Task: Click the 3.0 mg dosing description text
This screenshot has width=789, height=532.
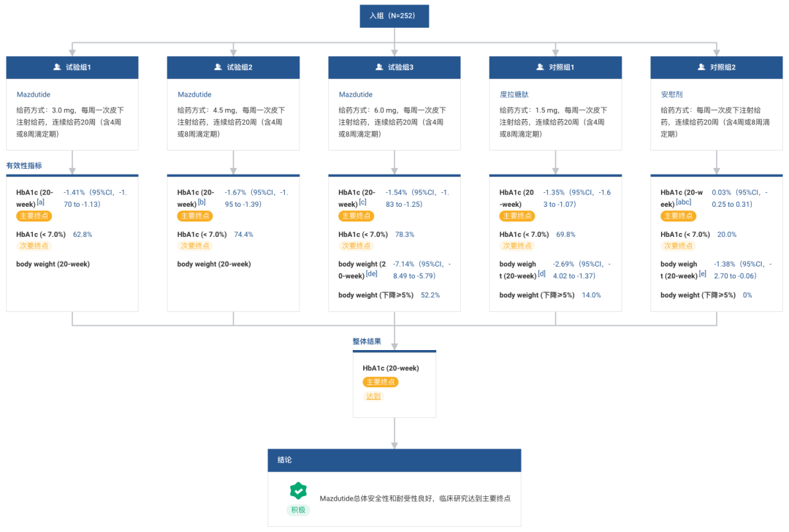Action: 70,122
